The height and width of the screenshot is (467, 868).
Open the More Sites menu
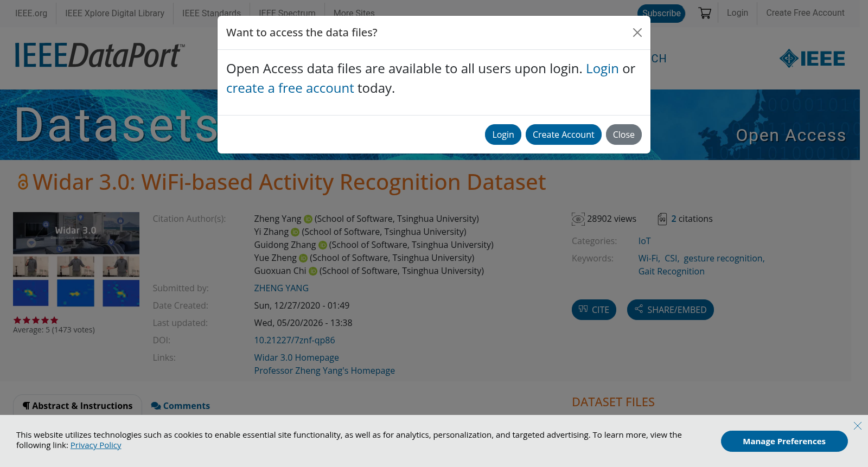tap(354, 13)
